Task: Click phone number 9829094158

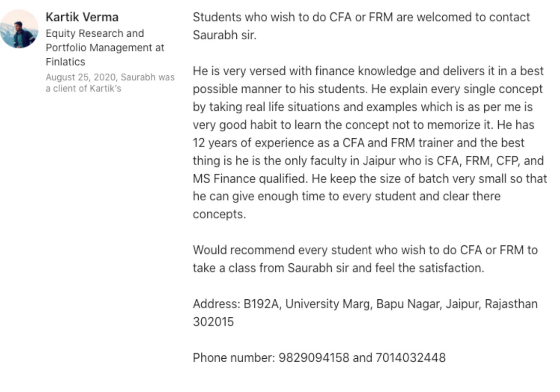Action: 314,358
